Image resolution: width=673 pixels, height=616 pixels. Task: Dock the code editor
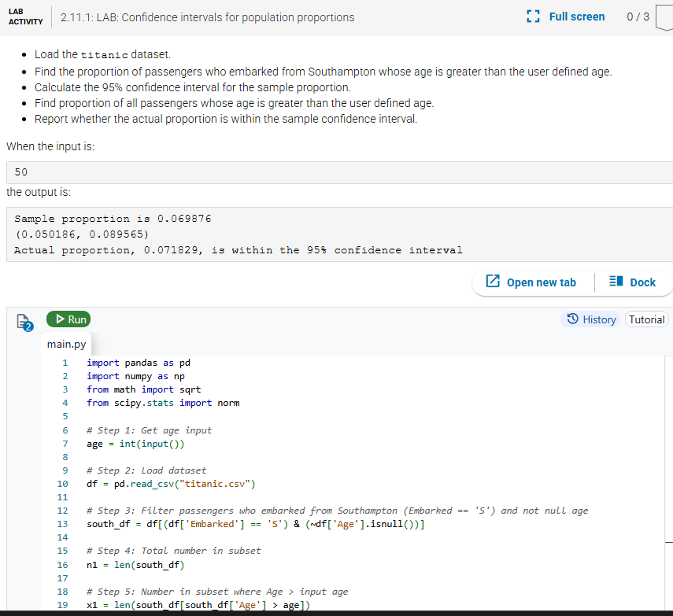click(x=634, y=282)
